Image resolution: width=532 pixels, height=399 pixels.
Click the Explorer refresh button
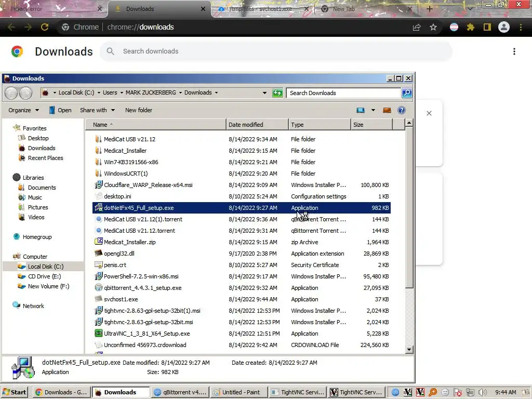[x=277, y=92]
